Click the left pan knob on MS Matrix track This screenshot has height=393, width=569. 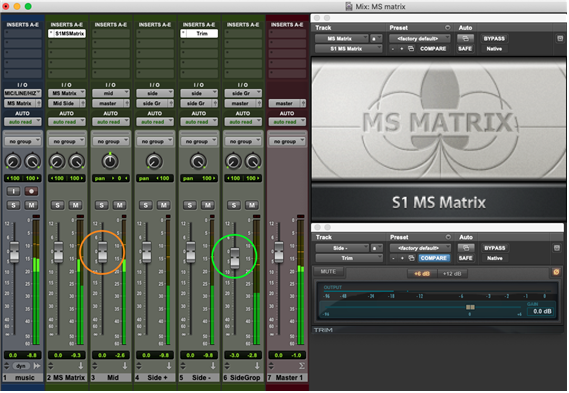[57, 161]
